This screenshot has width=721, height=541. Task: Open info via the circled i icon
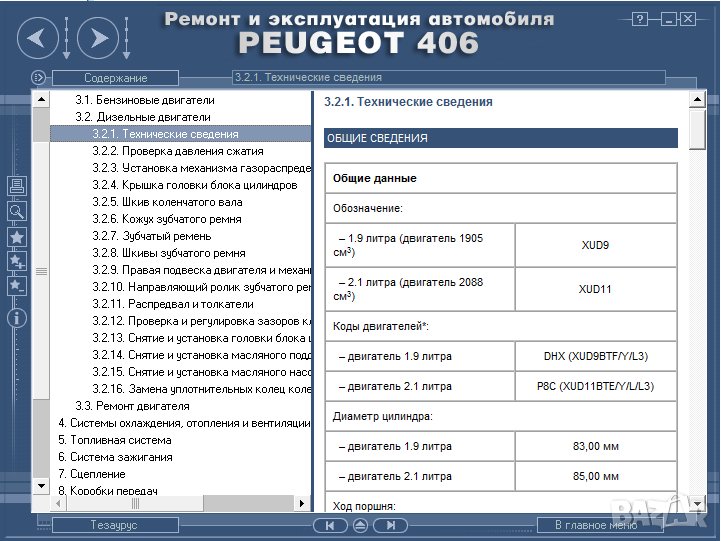tap(16, 318)
